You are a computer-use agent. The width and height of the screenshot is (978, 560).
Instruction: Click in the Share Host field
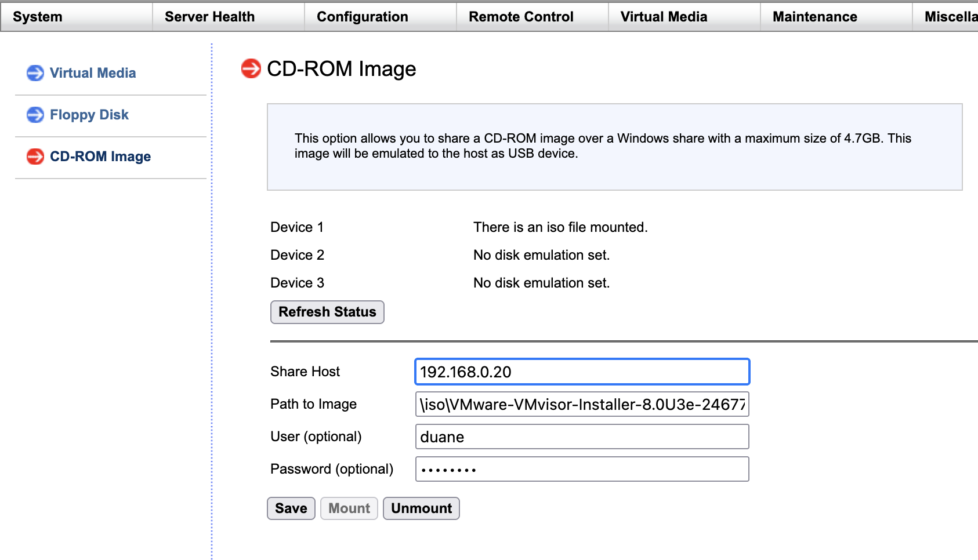coord(582,372)
